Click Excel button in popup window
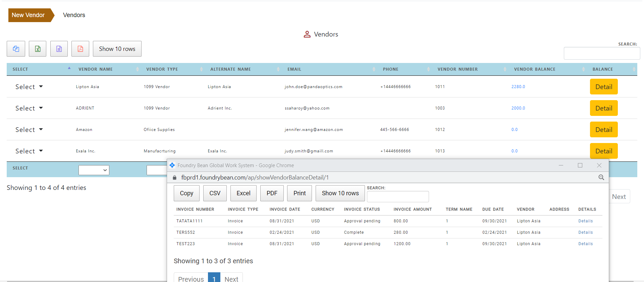Viewport: 644px width, 282px height. coord(244,193)
